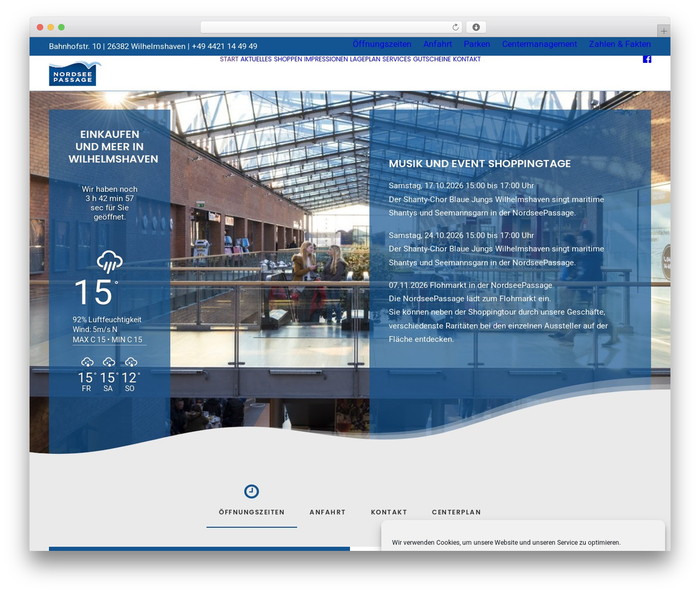This screenshot has height=593, width=700.
Task: Click the Facebook icon in header
Action: point(647,59)
